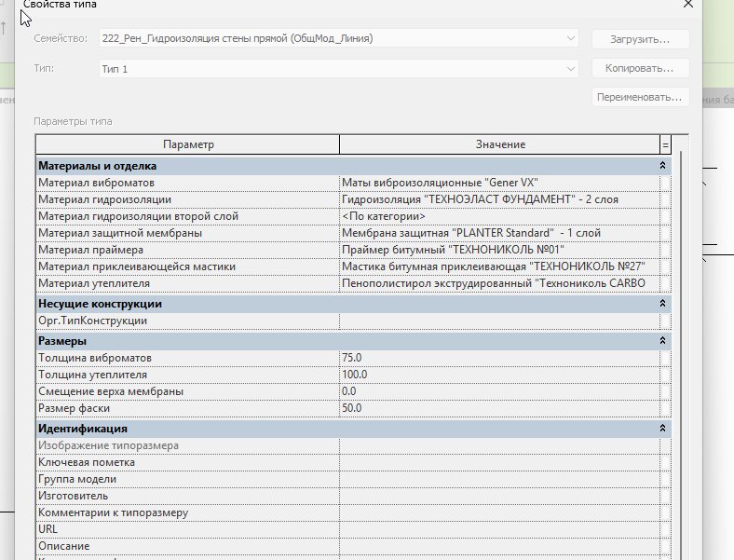This screenshot has height=560, width=734.
Task: Select Материал гидроизоляции второй слой label
Action: tap(139, 216)
